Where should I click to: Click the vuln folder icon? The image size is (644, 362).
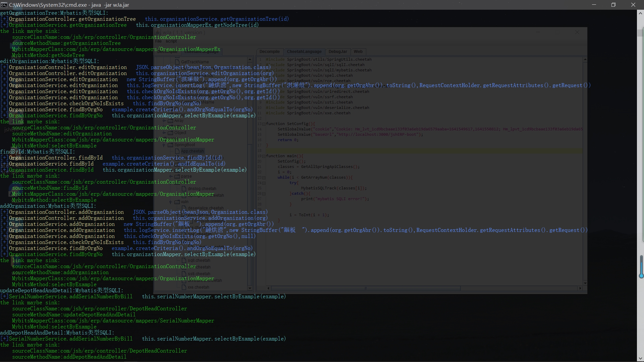point(177,202)
